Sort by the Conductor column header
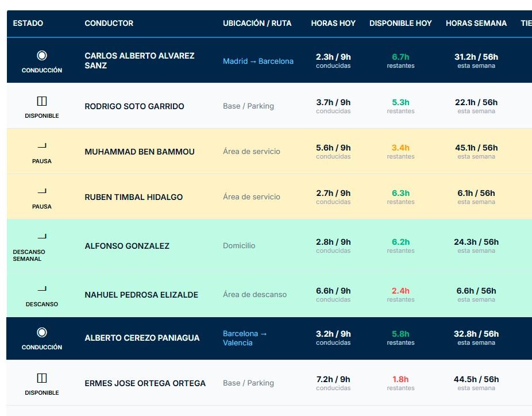Screen dimensions: 532x416 (109, 23)
